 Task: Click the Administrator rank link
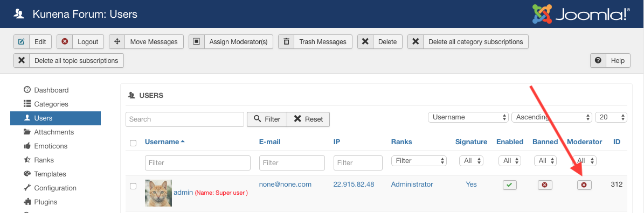click(412, 184)
